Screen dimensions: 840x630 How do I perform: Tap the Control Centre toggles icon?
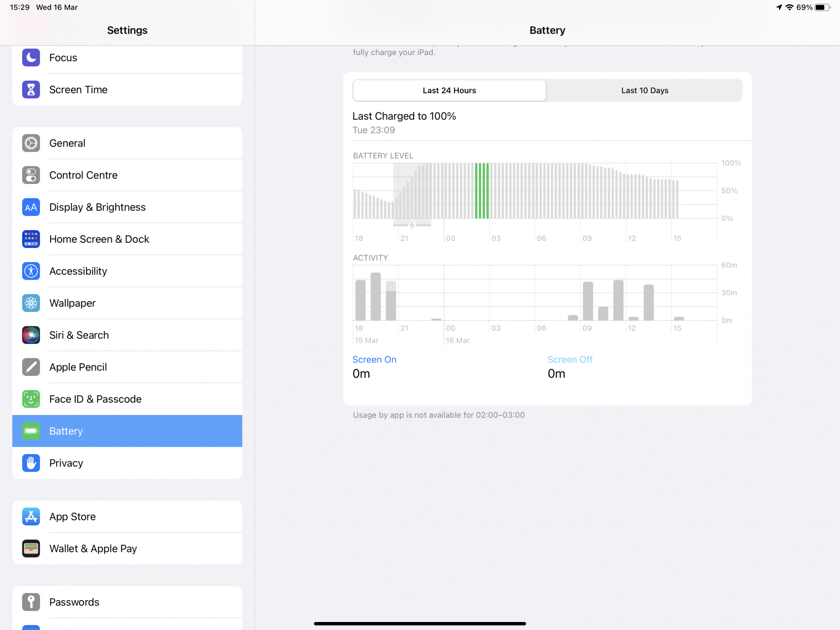pos(31,175)
